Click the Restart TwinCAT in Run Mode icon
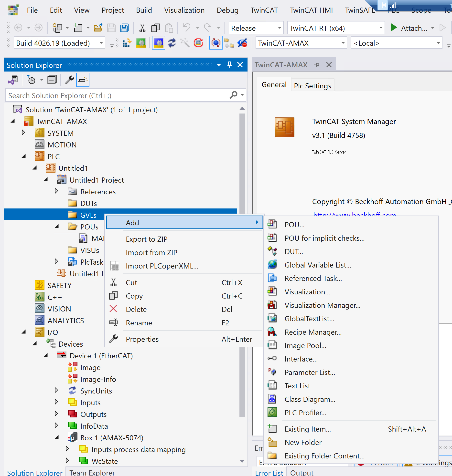The height and width of the screenshot is (476, 452). pyautogui.click(x=141, y=43)
